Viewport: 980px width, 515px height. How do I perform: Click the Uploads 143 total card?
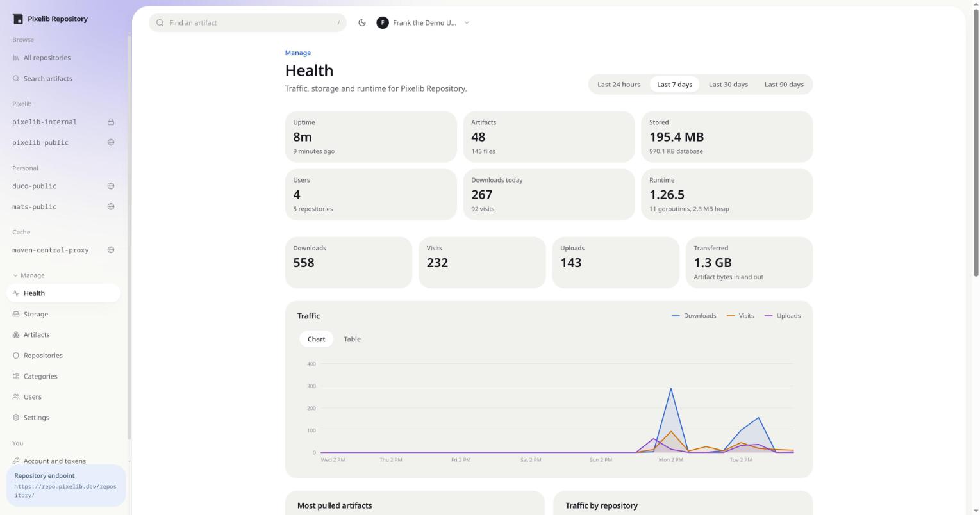point(615,263)
